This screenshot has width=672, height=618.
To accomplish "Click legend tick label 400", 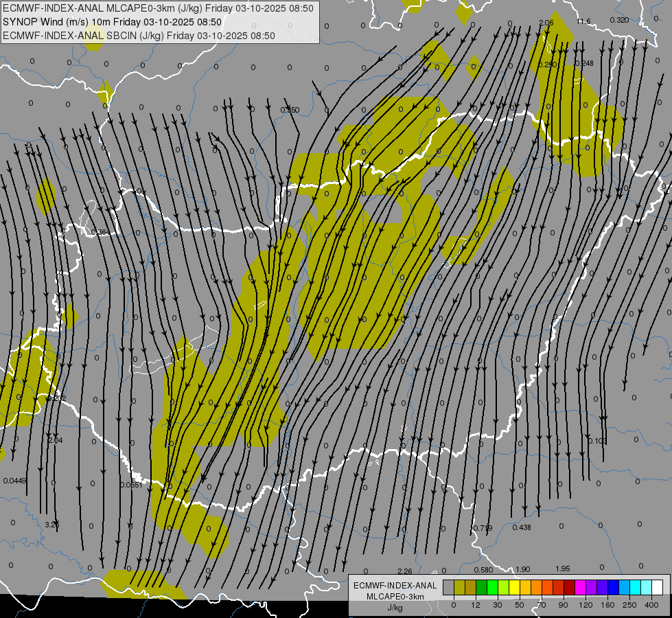I will [652, 605].
